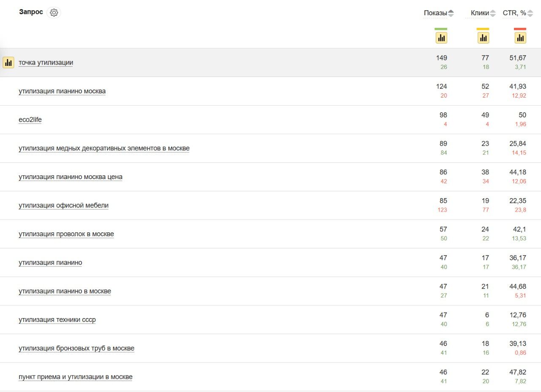Open утилизация бронзовых труб в москве query

click(x=77, y=348)
